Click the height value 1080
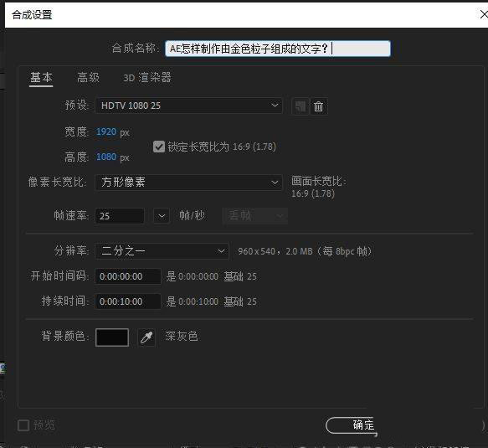The width and height of the screenshot is (488, 448). click(x=106, y=157)
